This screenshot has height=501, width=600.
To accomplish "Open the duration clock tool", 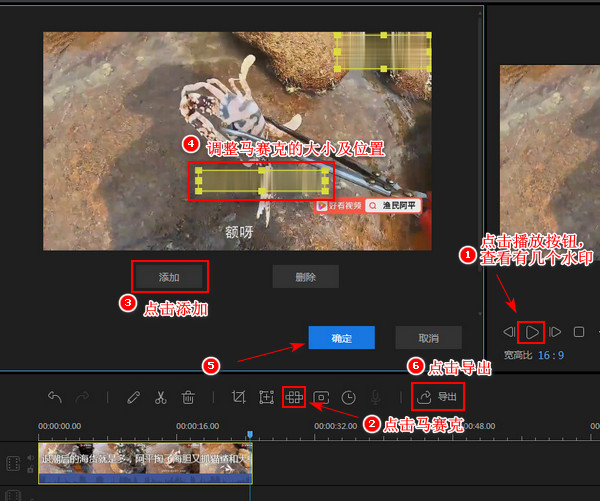I will click(x=348, y=397).
